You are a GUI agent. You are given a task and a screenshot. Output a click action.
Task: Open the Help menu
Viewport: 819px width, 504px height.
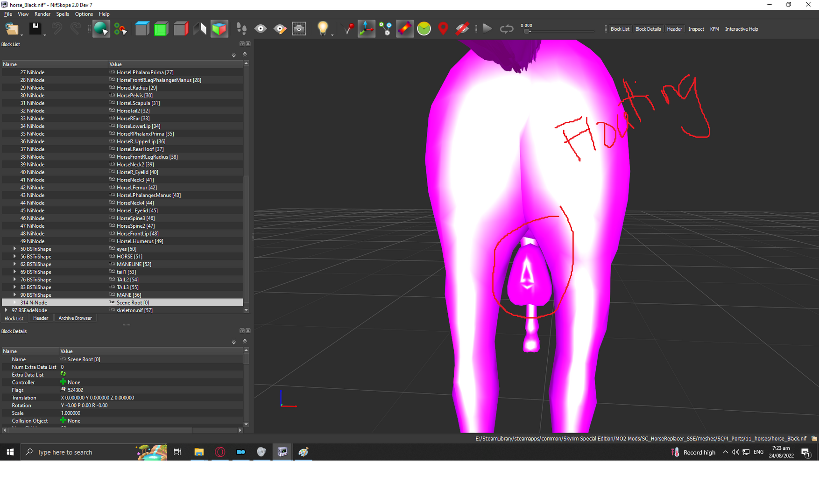104,14
